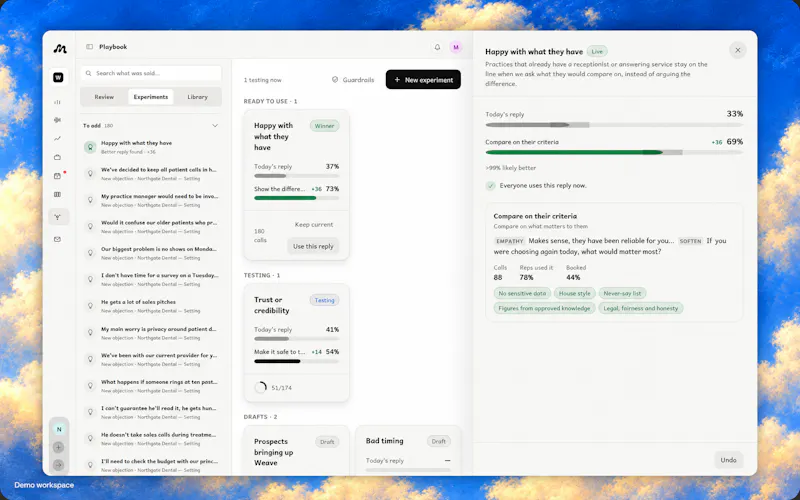Click the search what was said field

click(x=151, y=73)
